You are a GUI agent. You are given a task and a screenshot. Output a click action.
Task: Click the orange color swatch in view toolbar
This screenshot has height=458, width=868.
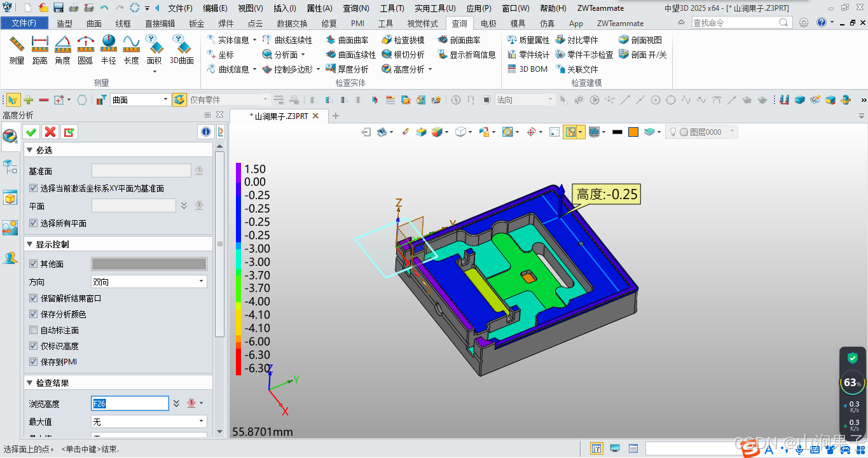(x=633, y=132)
